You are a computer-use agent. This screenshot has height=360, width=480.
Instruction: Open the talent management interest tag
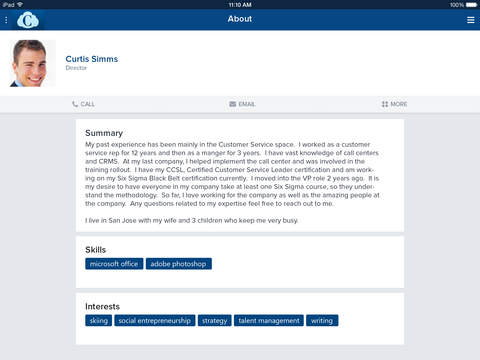[x=269, y=320]
